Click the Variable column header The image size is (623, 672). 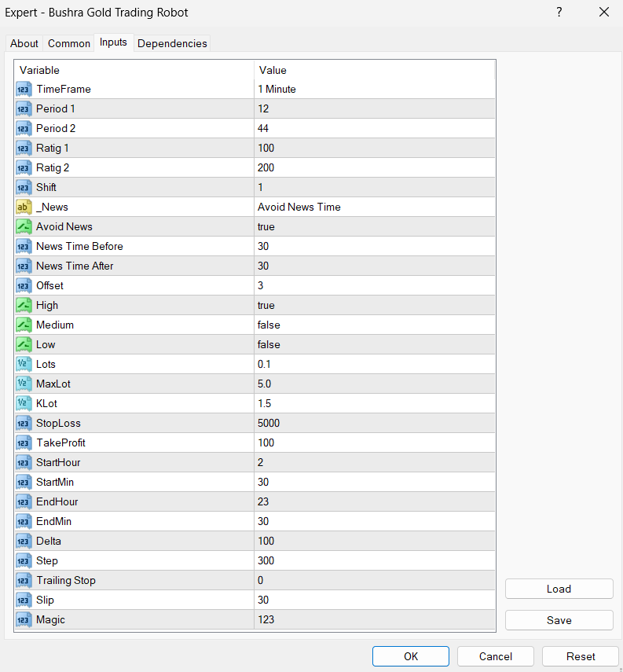click(134, 71)
